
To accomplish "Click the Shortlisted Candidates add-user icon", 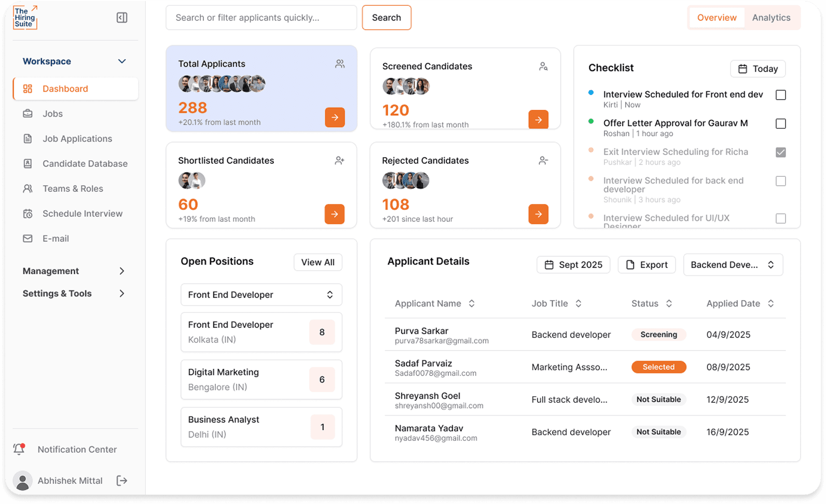I will click(x=339, y=161).
